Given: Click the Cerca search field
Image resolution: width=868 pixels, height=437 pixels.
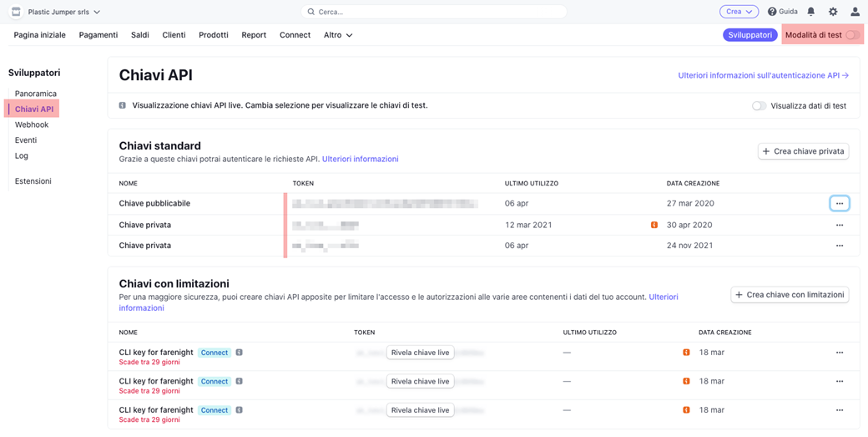Looking at the screenshot, I should 434,12.
